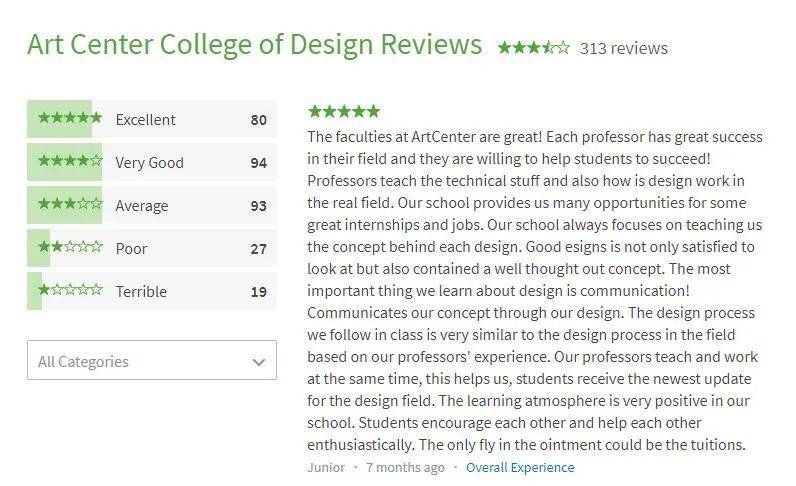Screen dimensions: 796x486
Task: Click the review text paragraph about ArtCenter
Action: (535, 290)
